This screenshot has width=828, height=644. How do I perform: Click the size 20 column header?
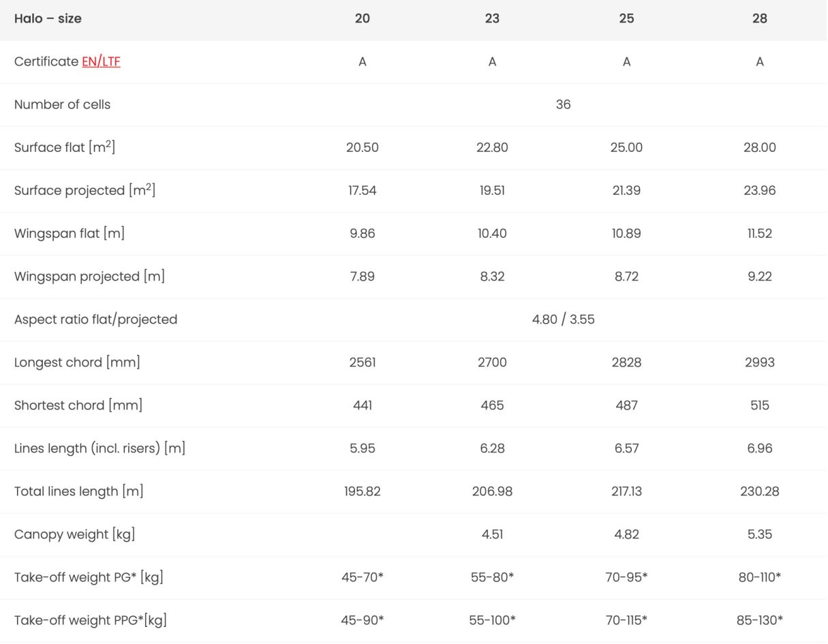[x=363, y=18]
